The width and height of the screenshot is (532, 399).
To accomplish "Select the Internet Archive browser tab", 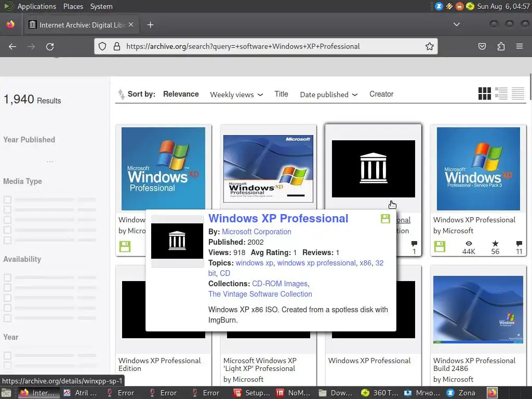I will [81, 25].
